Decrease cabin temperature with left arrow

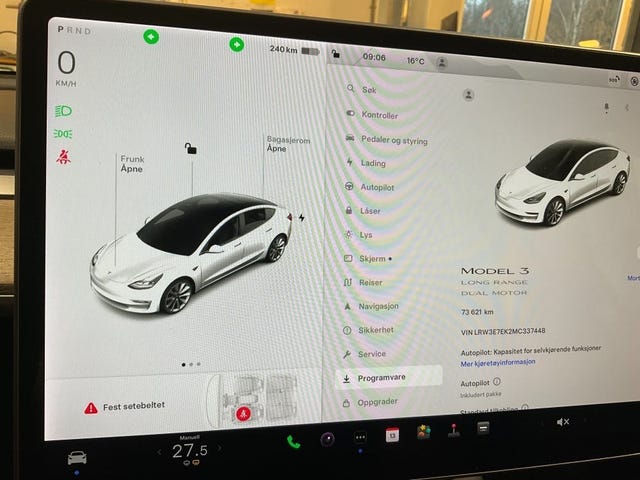coord(160,452)
